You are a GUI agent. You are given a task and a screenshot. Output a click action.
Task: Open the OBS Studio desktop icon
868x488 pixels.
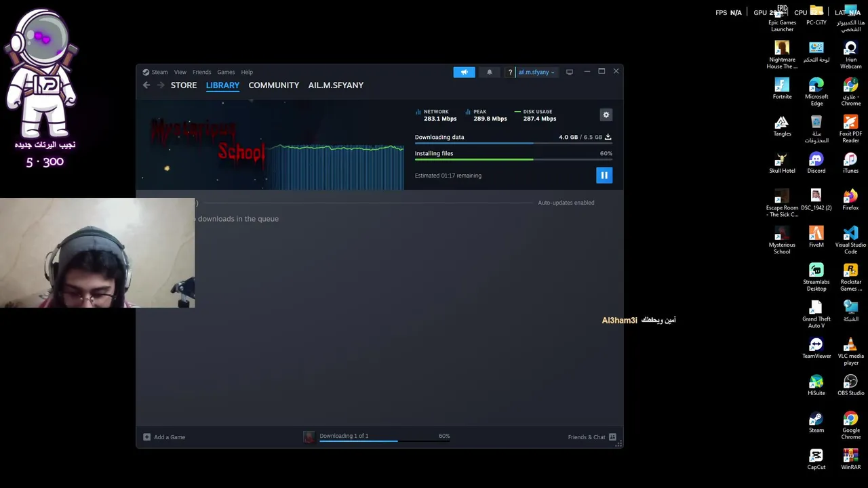coord(850,386)
